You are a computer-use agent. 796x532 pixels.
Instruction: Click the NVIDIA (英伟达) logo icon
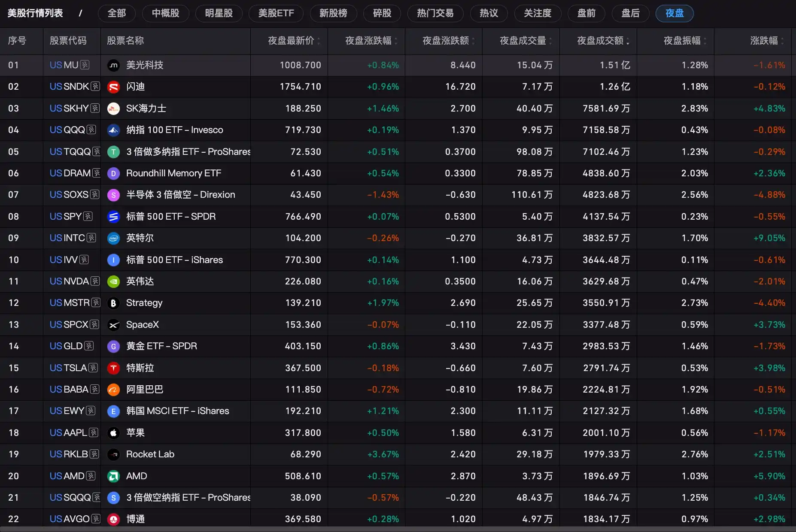click(x=113, y=281)
